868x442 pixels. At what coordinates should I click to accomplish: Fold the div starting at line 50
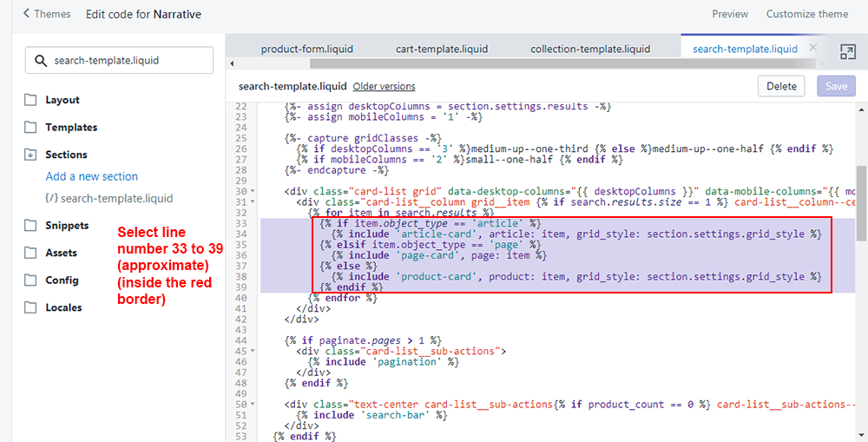click(x=252, y=405)
